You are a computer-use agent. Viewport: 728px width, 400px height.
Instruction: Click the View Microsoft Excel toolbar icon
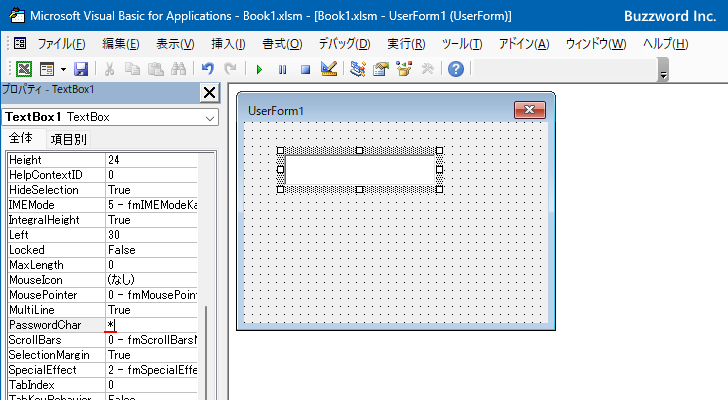[24, 69]
